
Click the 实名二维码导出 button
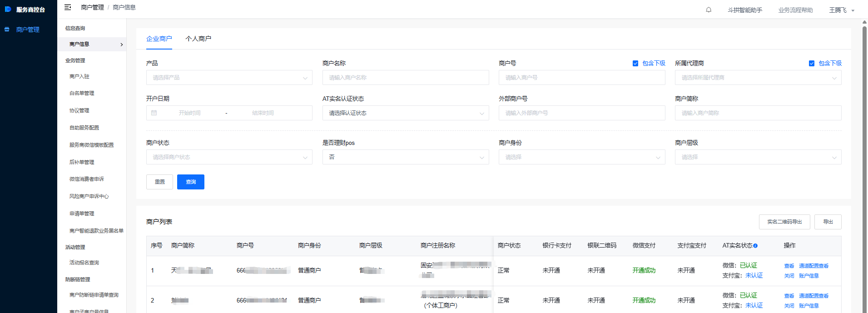[x=784, y=222]
